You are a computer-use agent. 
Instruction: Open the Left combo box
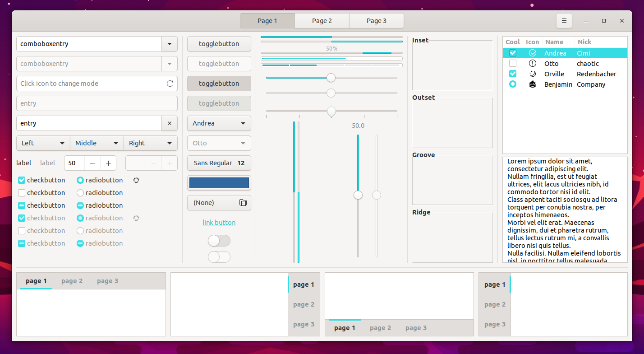coord(42,143)
